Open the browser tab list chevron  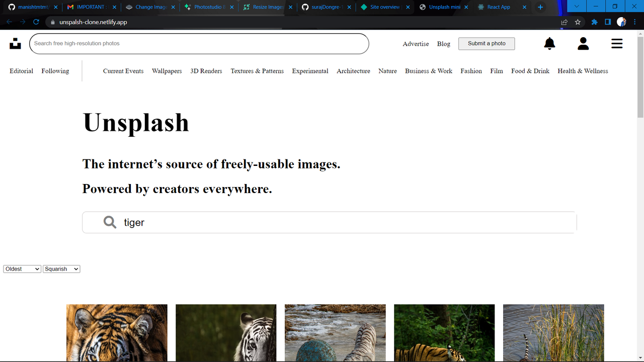pyautogui.click(x=576, y=7)
